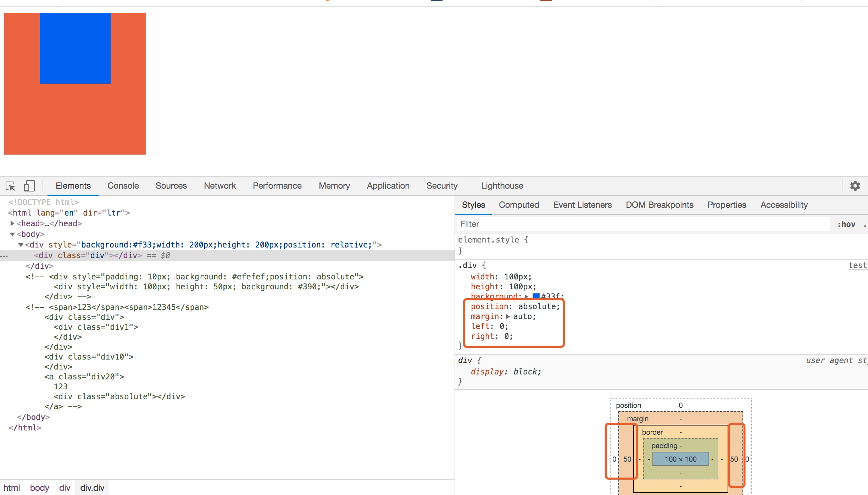868x495 pixels.
Task: Toggle the :hov element state button
Action: (x=846, y=224)
